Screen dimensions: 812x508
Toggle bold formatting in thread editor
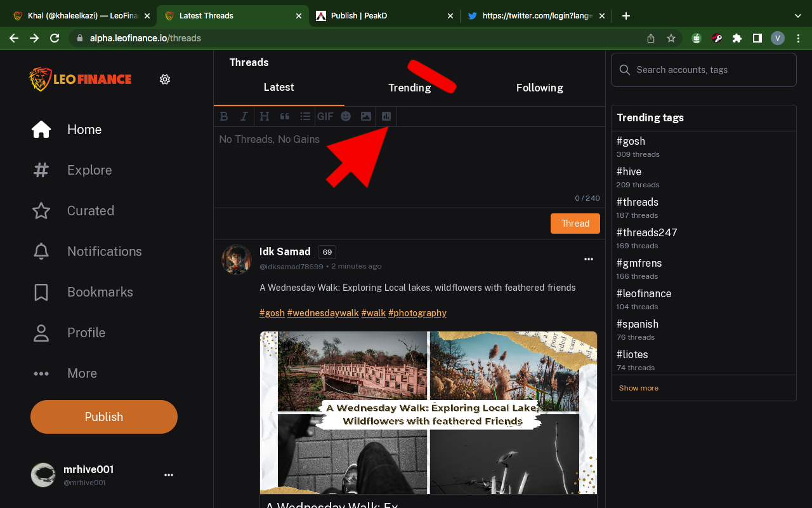coord(223,116)
